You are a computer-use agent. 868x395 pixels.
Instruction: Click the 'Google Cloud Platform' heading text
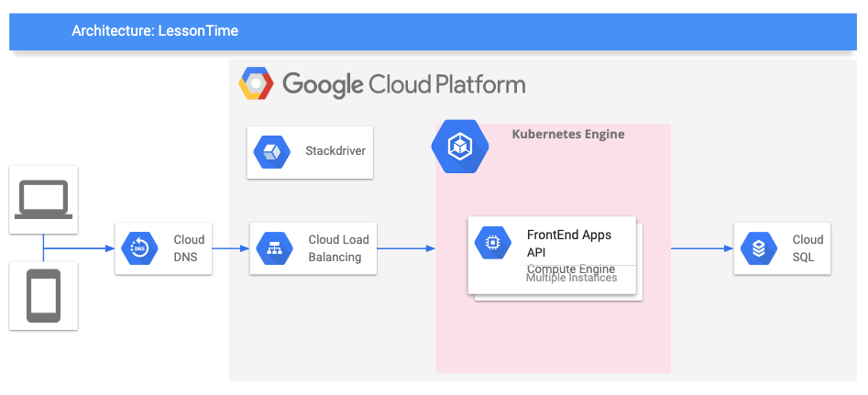[x=404, y=85]
